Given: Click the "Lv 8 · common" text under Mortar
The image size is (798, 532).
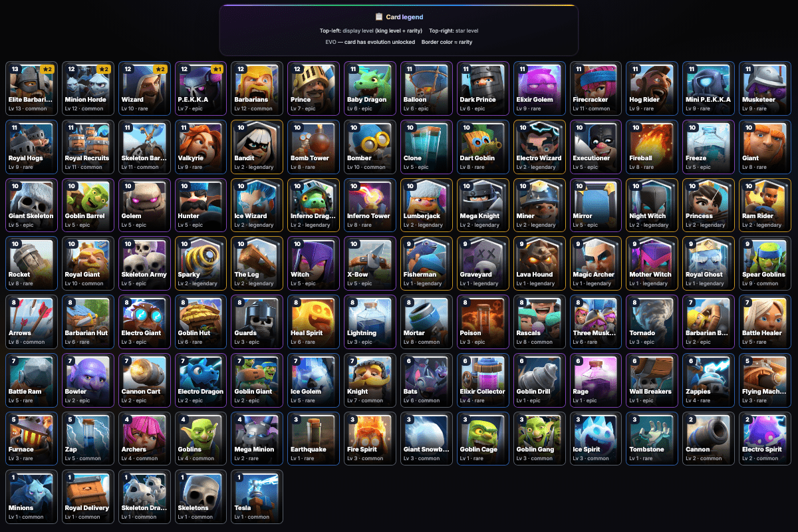Looking at the screenshot, I should (422, 342).
